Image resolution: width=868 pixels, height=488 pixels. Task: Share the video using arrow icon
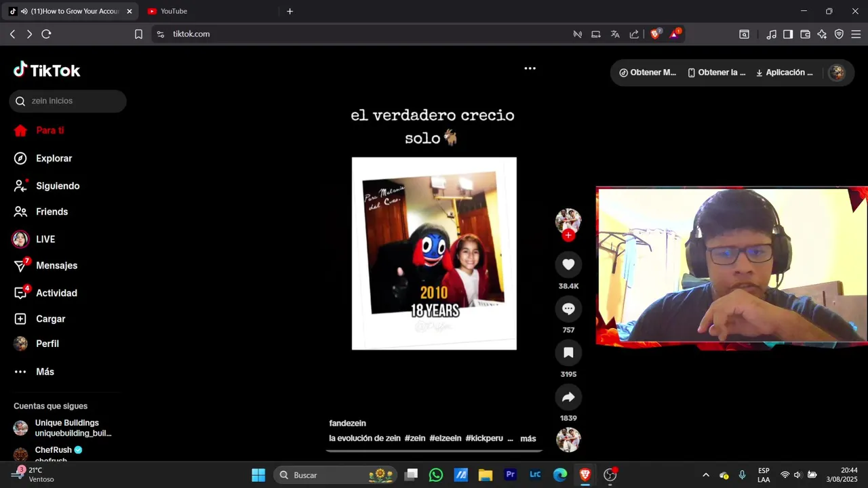coord(568,396)
